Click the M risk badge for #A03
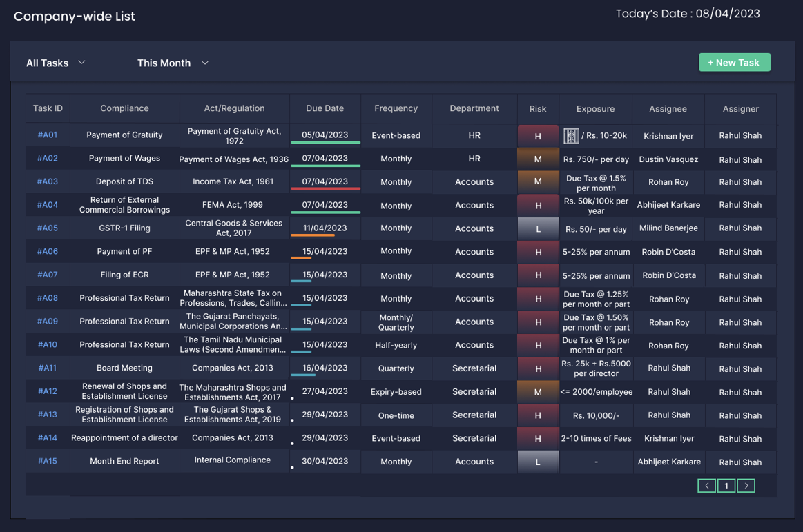Viewport: 803px width, 532px height. pyautogui.click(x=538, y=182)
